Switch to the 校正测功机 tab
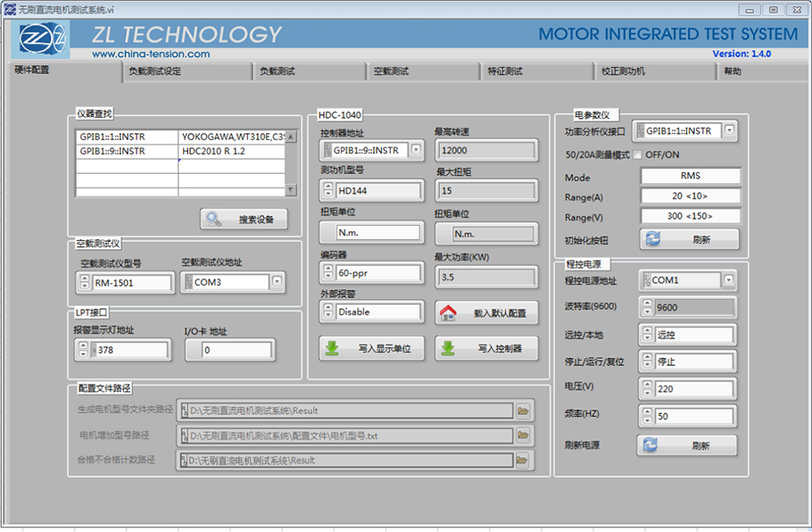Screen dimensions: 812x532 (x=622, y=71)
